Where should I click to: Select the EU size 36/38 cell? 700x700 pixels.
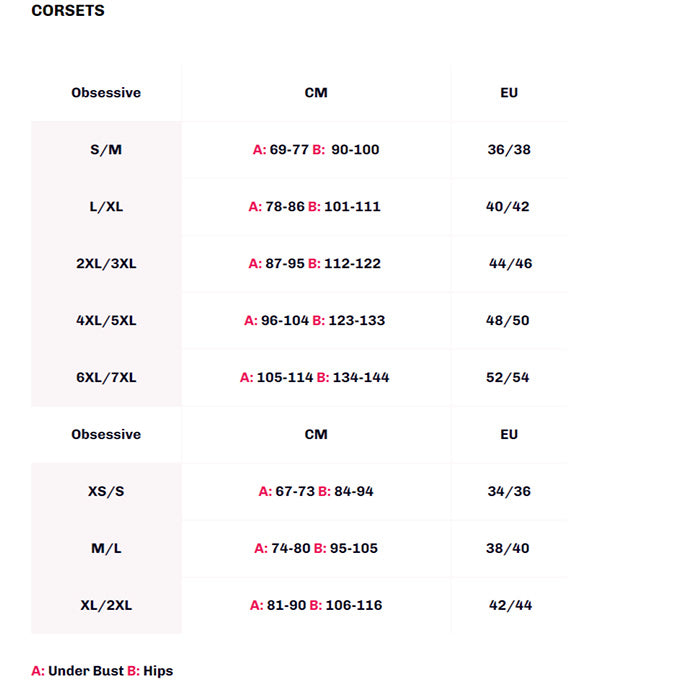[509, 150]
